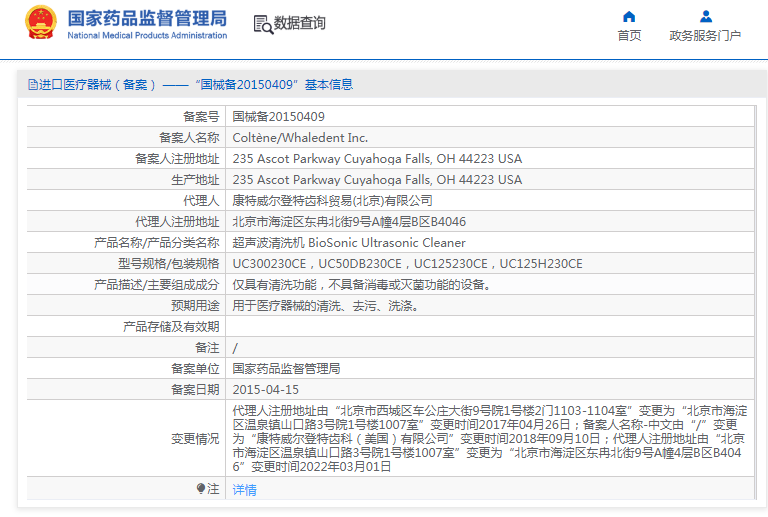Click the 数据查询 label
Viewport: 768px width, 517px height.
(x=299, y=23)
